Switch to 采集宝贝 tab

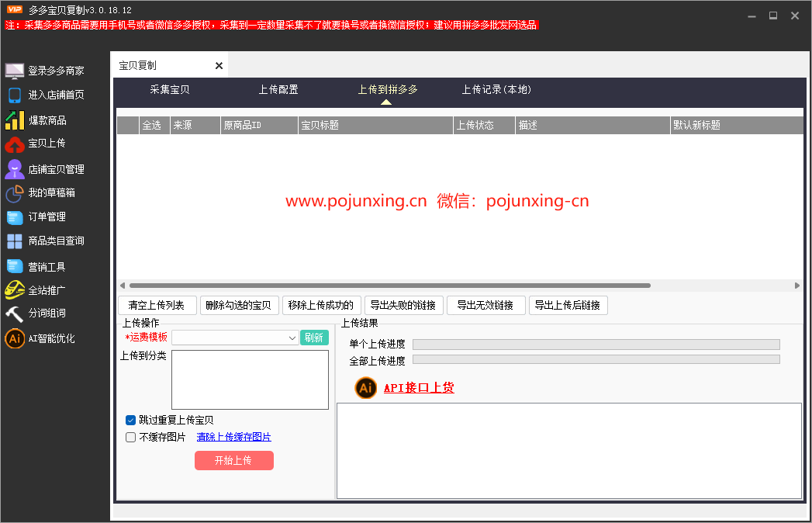click(x=169, y=90)
